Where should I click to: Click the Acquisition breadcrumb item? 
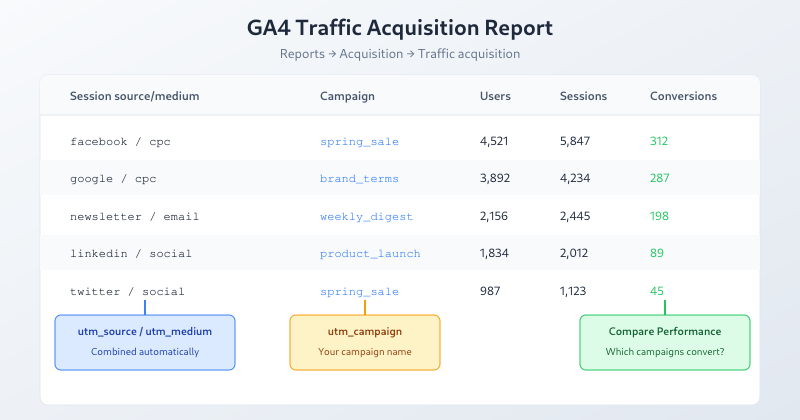(x=371, y=54)
